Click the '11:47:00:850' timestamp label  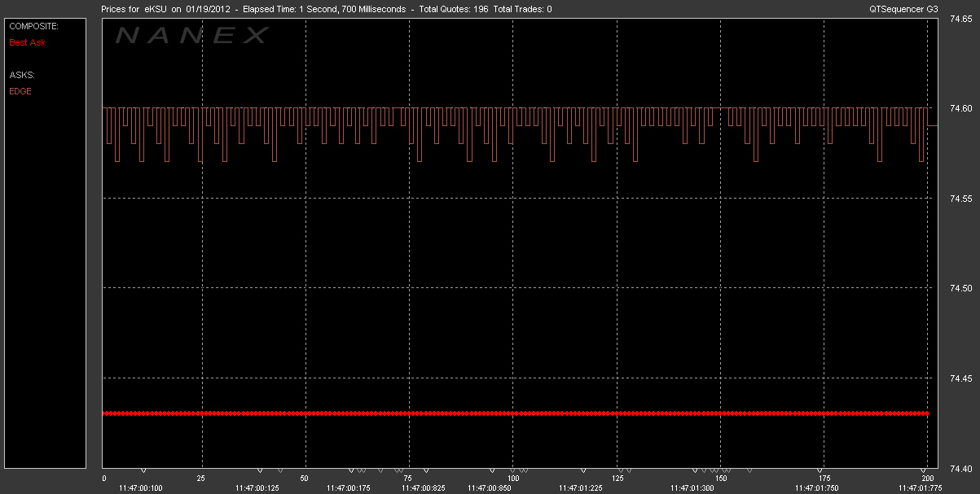[x=490, y=488]
